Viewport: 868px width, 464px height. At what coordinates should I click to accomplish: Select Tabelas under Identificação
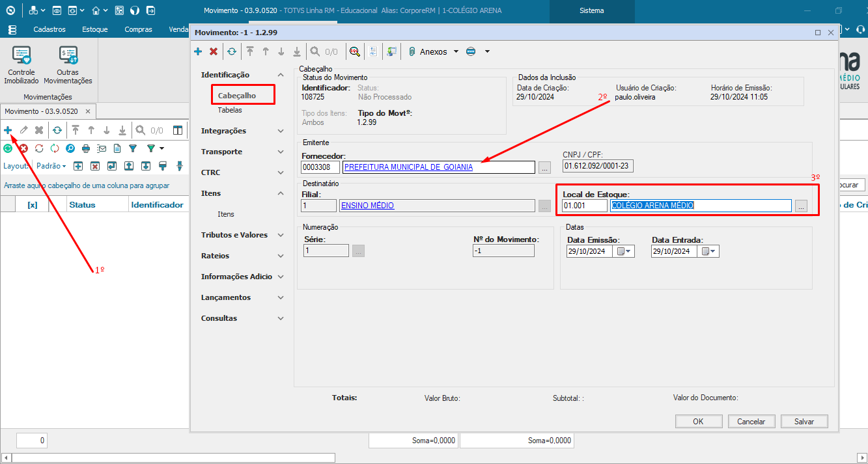[x=230, y=110]
